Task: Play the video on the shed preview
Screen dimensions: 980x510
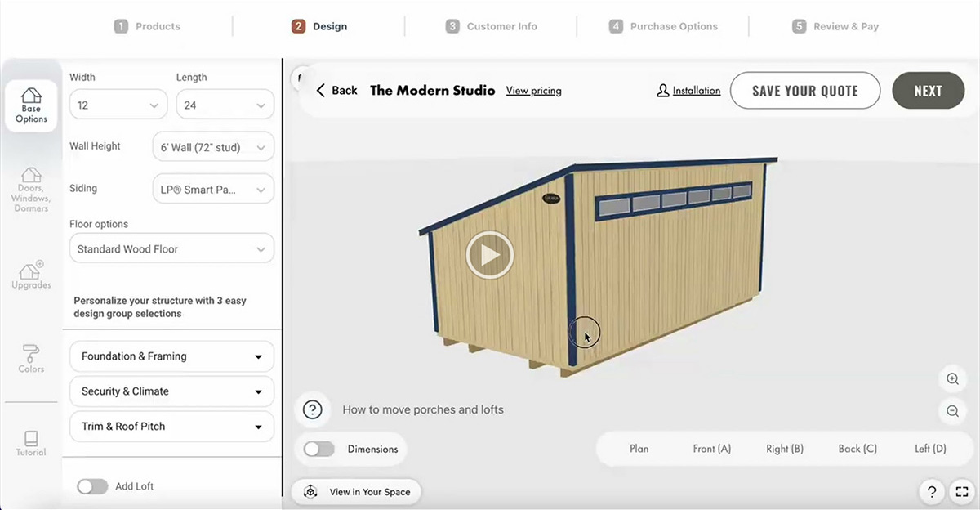Action: coord(489,256)
